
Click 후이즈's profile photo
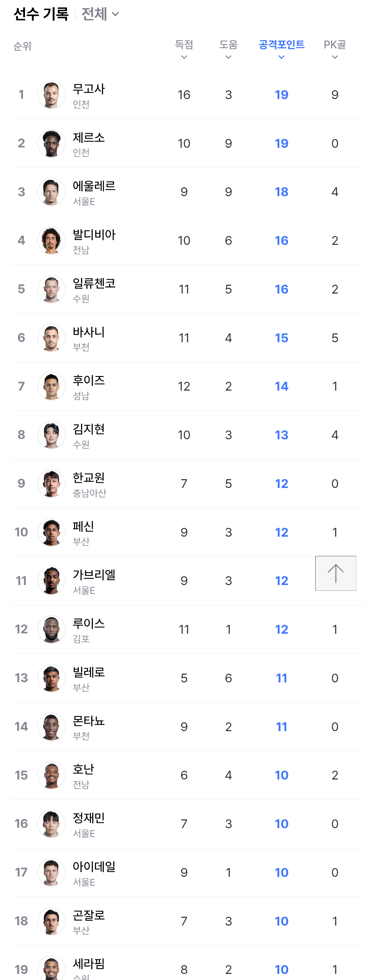click(x=51, y=386)
